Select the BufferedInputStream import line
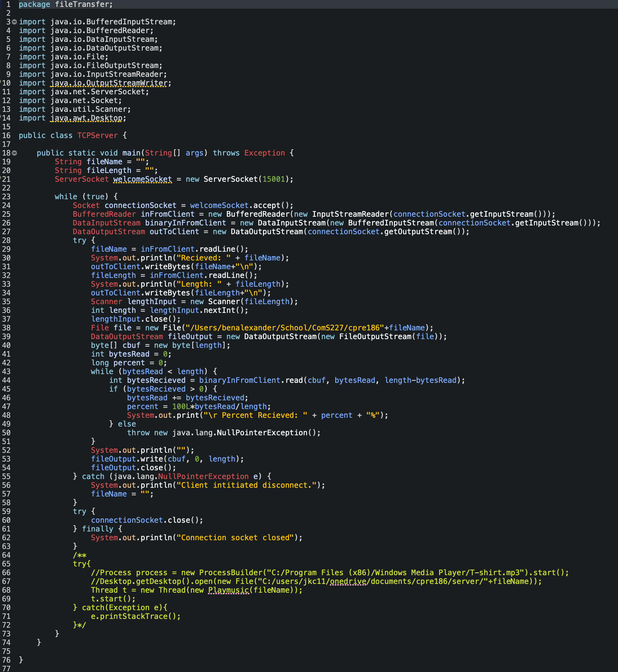 click(x=97, y=22)
